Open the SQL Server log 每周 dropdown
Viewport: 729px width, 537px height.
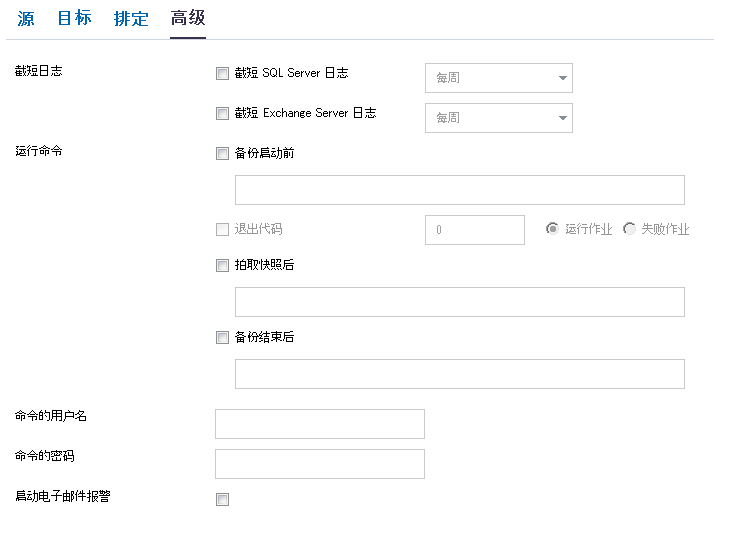point(499,78)
